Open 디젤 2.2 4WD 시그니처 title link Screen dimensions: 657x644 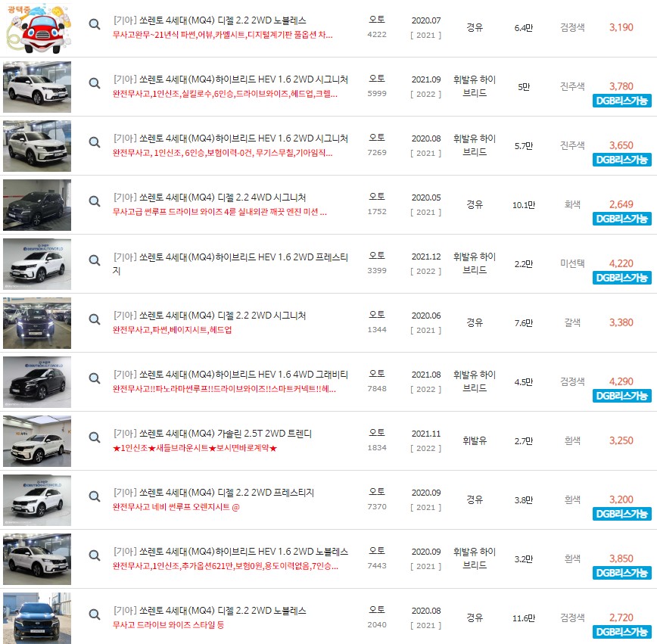click(x=210, y=198)
